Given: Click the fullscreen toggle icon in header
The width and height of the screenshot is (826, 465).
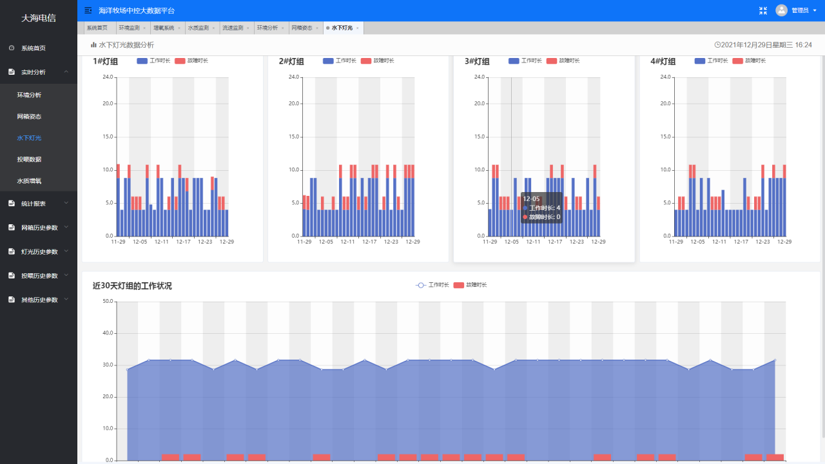Looking at the screenshot, I should coord(763,10).
